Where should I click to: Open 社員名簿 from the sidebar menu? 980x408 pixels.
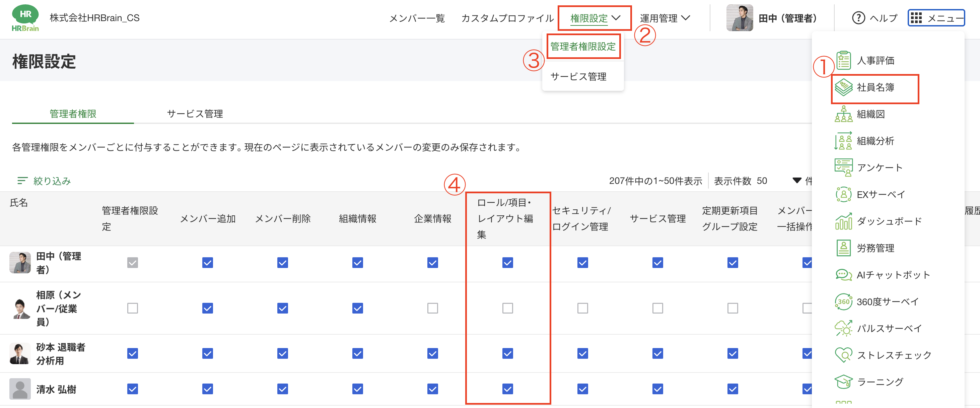874,88
